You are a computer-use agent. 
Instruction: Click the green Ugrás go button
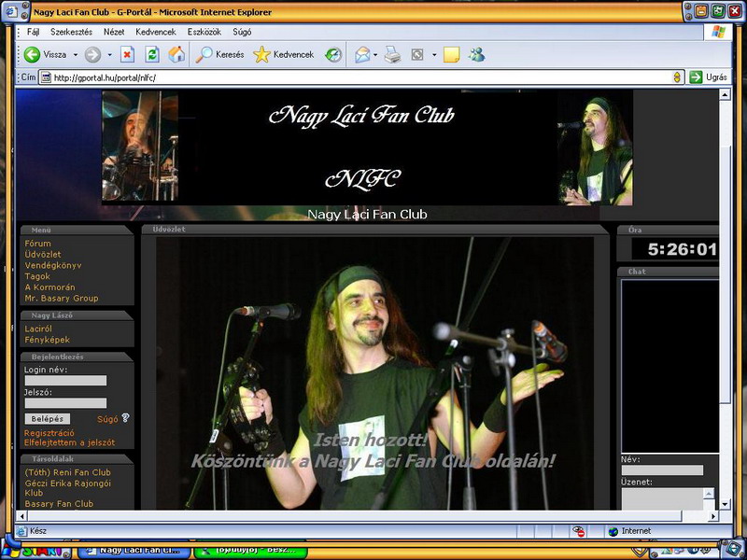[x=696, y=77]
